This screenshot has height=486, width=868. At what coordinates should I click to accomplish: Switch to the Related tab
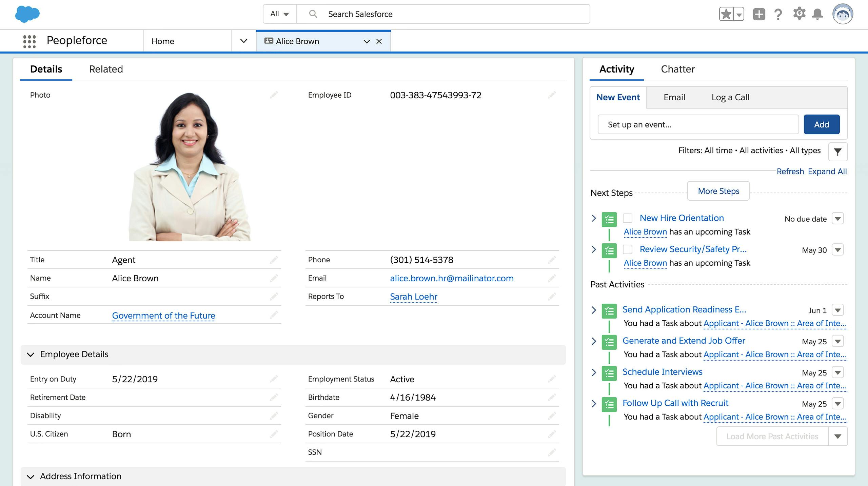click(106, 69)
